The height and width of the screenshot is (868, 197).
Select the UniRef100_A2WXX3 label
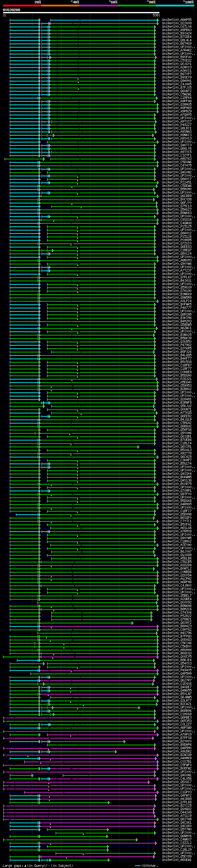coord(177,67)
